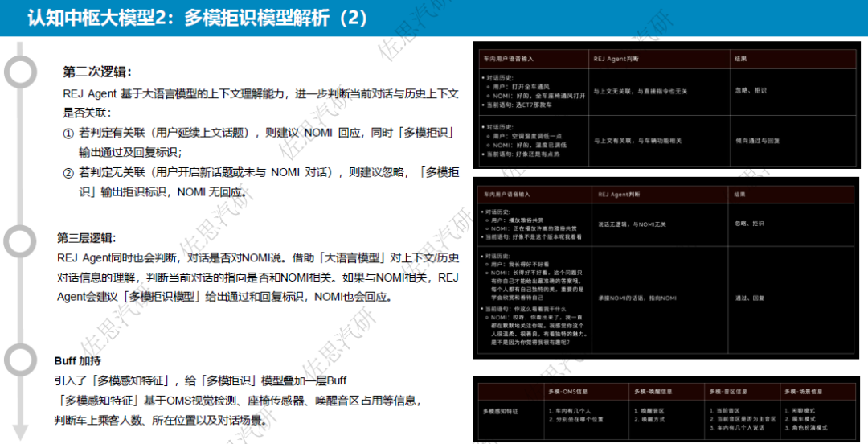Click the cell 承接NOMI的话语，指向NOMI
The height and width of the screenshot is (444, 868).
click(637, 298)
